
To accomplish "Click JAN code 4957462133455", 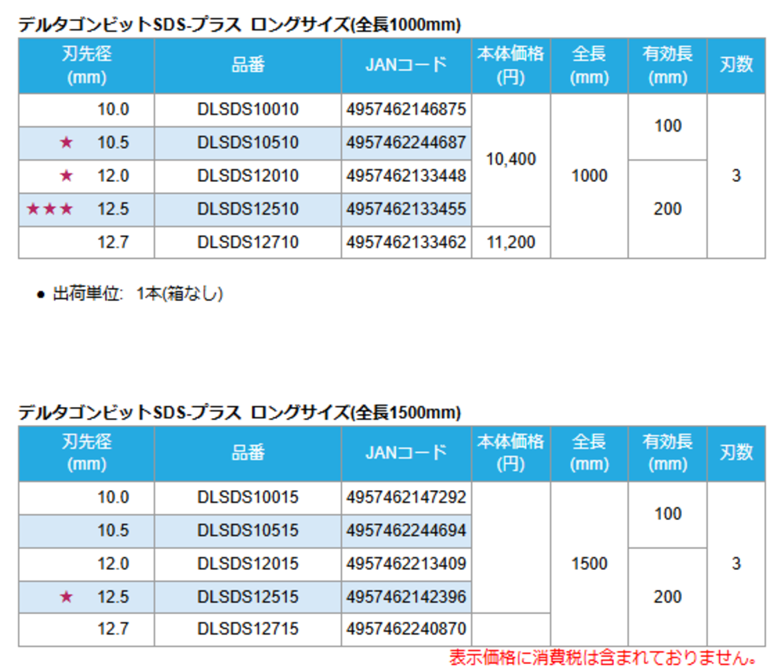I will point(406,209).
